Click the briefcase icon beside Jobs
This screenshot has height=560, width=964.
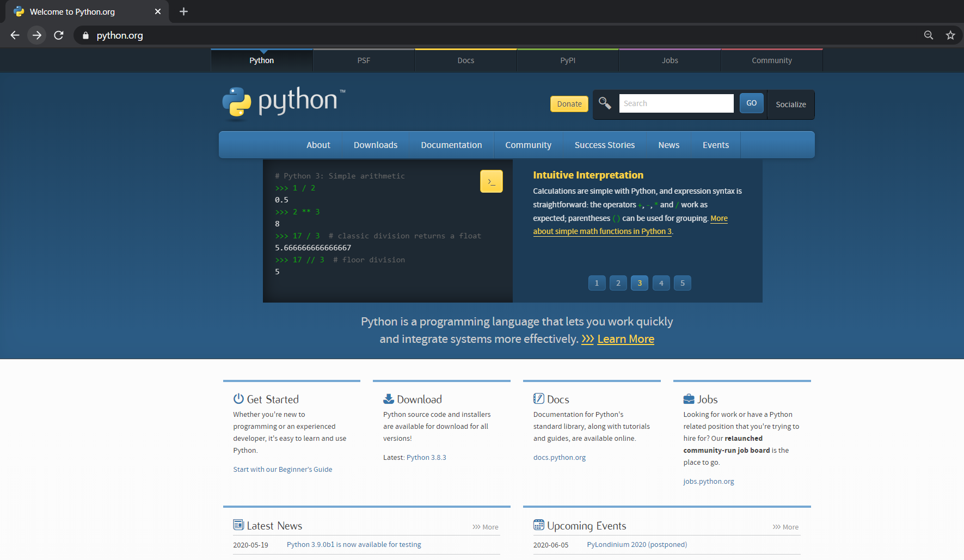pos(688,398)
